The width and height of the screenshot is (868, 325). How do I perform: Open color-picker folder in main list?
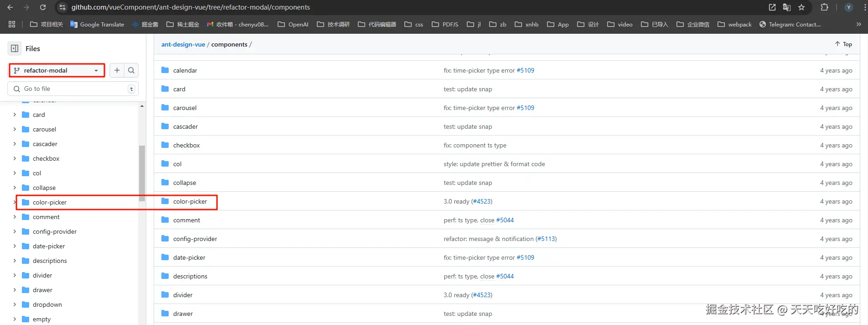click(x=190, y=201)
